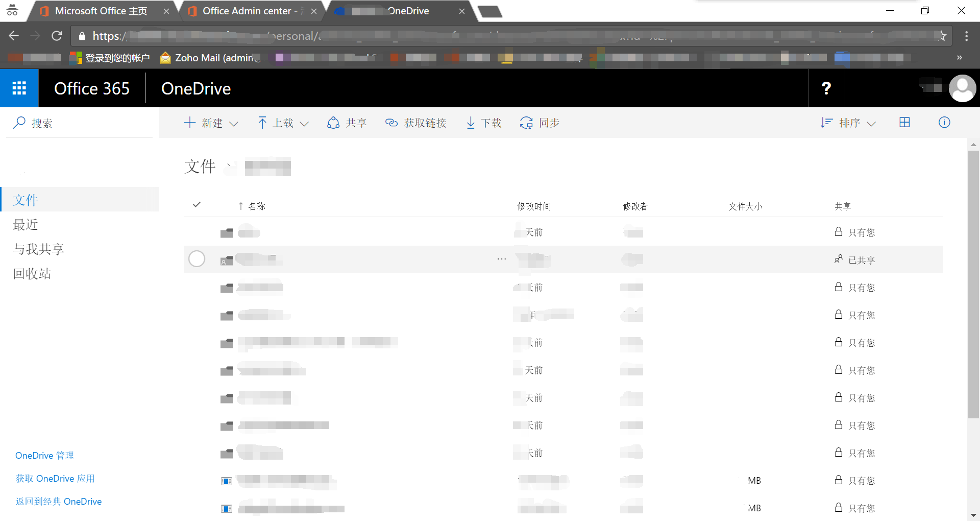Click the 共享 column header
Screen dimensions: 980x521
click(843, 206)
